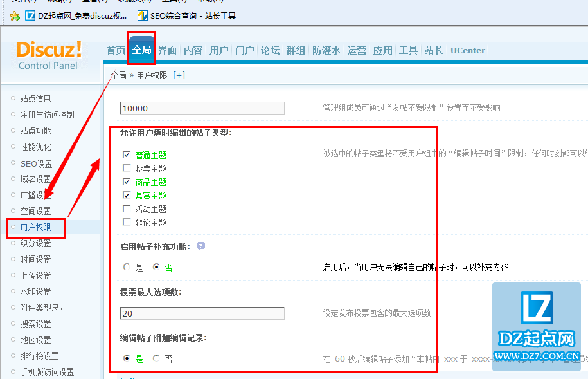Open 性能优化 in the sidebar
This screenshot has width=588, height=379.
tap(35, 147)
